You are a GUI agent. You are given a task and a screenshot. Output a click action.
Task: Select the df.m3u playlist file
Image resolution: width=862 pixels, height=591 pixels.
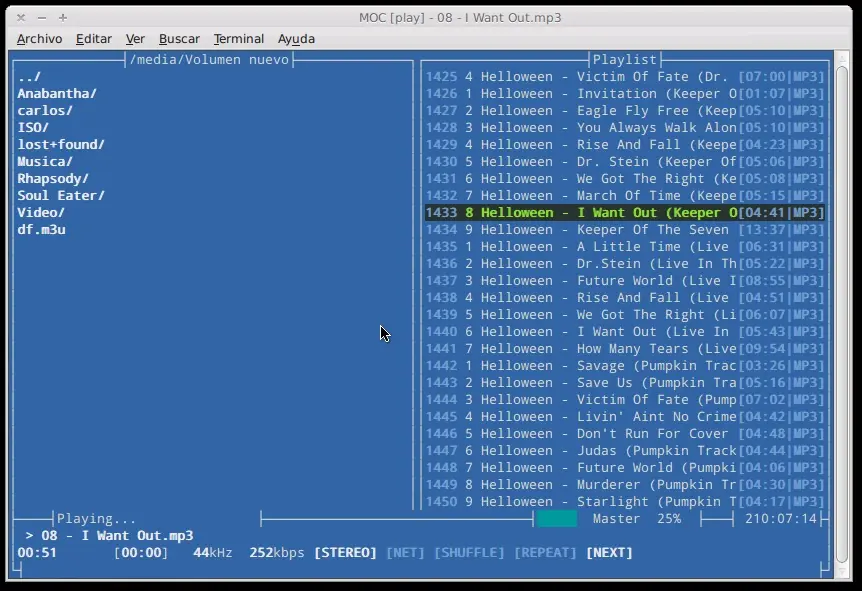pyautogui.click(x=41, y=230)
